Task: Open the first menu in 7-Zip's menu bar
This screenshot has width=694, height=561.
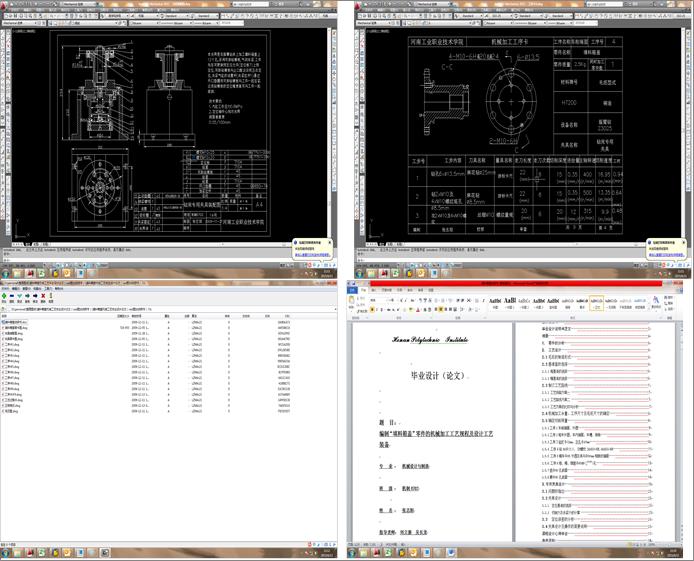Action: click(x=6, y=289)
